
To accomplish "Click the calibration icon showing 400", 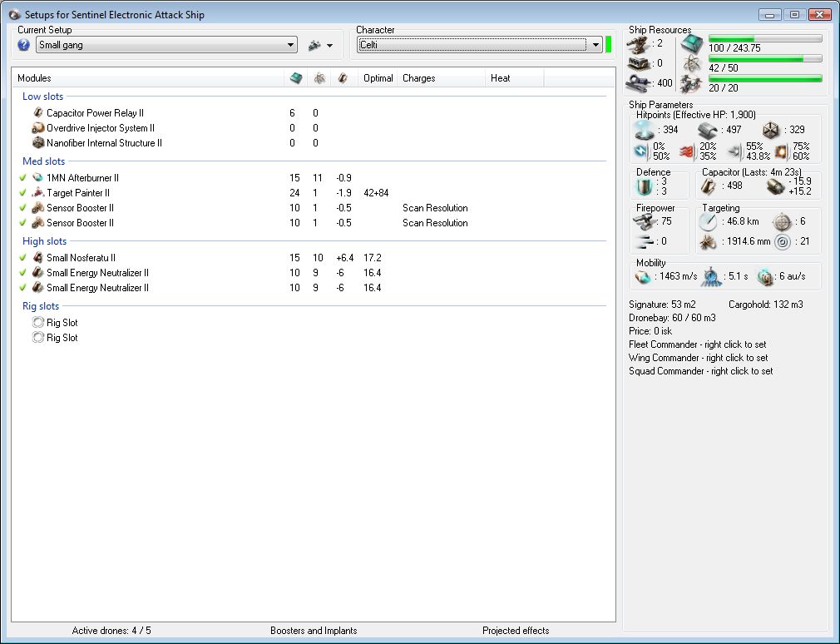I will click(x=639, y=83).
